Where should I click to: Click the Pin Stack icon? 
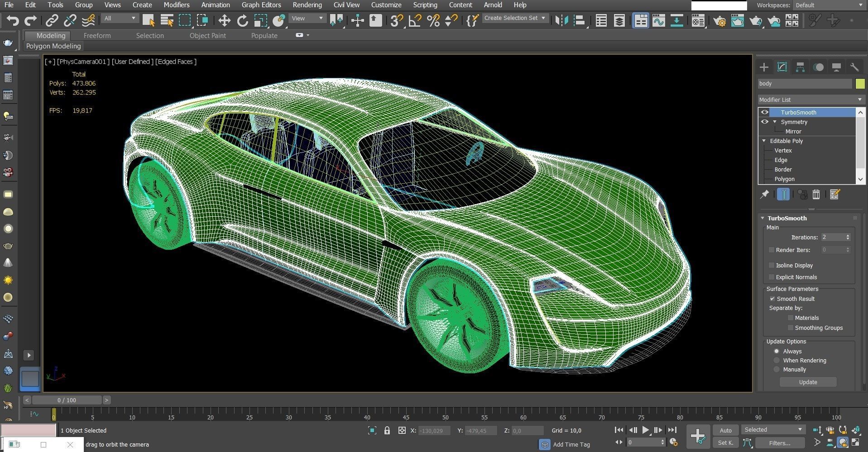coord(764,194)
